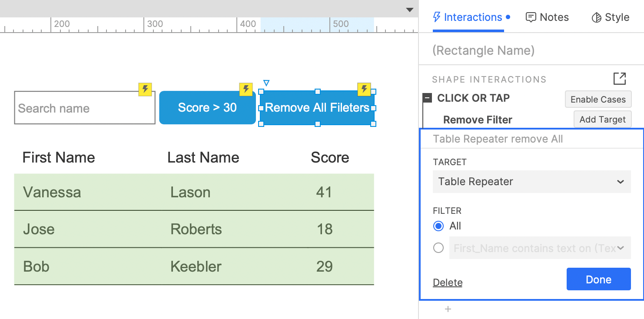Click the Rectangle Name input field
This screenshot has width=644, height=319.
(531, 50)
